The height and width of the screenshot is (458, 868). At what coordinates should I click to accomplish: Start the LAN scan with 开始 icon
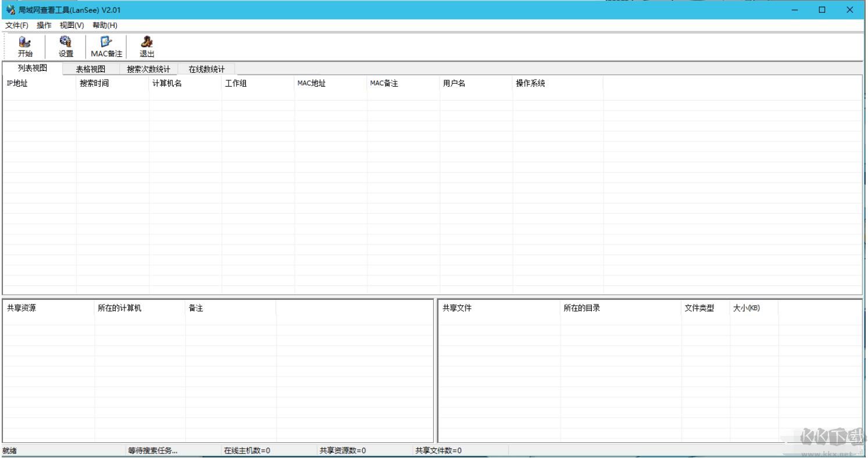click(25, 46)
